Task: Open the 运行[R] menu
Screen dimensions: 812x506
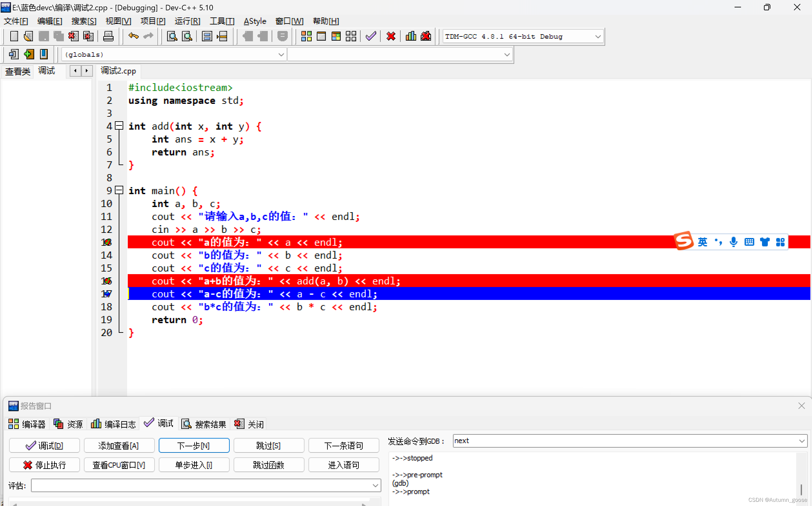Action: (187, 21)
